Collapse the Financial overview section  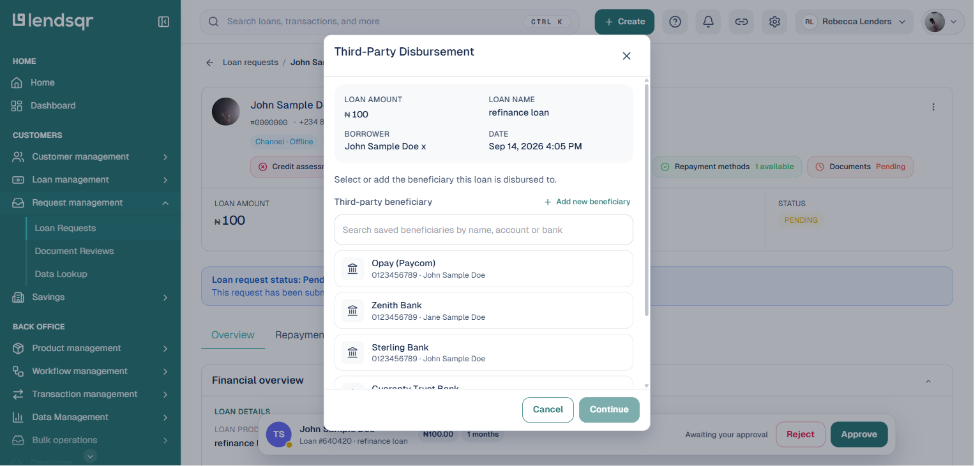(x=928, y=381)
